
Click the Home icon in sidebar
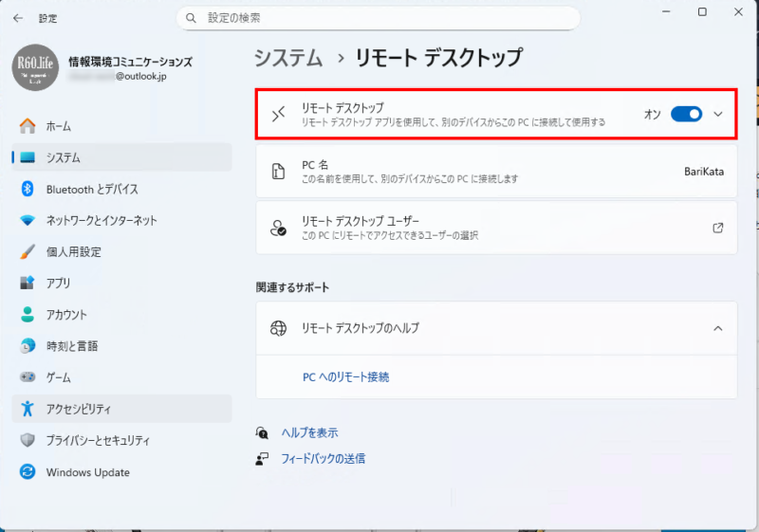coord(28,126)
